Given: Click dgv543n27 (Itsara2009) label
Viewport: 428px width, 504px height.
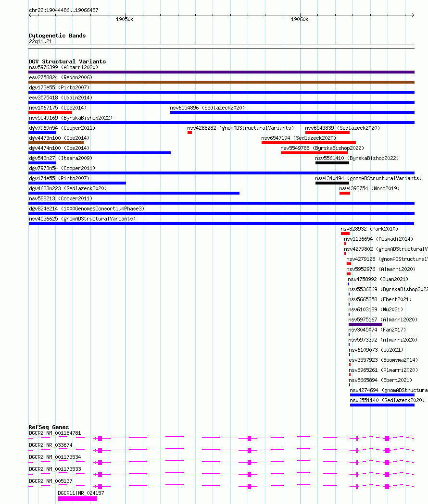Looking at the screenshot, I should coord(61,159).
